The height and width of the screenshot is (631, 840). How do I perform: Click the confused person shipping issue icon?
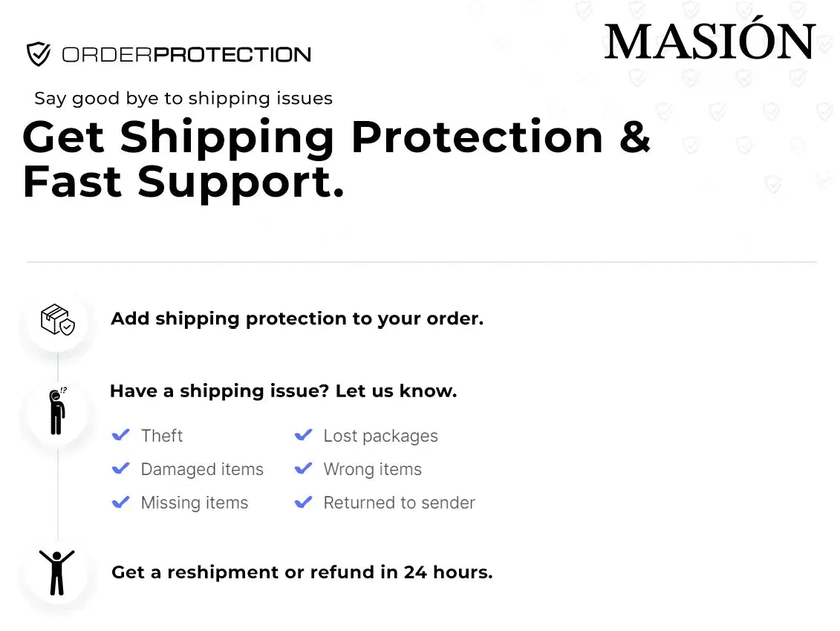click(57, 411)
